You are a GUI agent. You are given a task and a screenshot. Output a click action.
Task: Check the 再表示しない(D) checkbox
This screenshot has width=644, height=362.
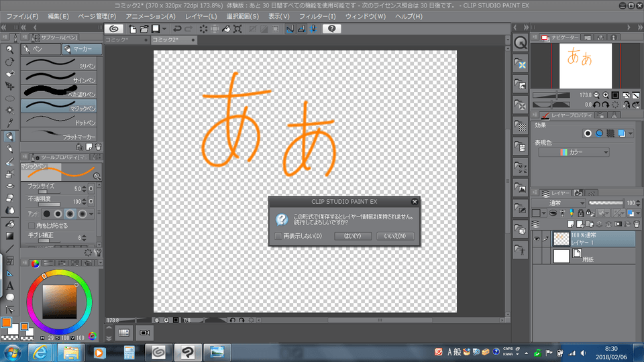coord(279,236)
